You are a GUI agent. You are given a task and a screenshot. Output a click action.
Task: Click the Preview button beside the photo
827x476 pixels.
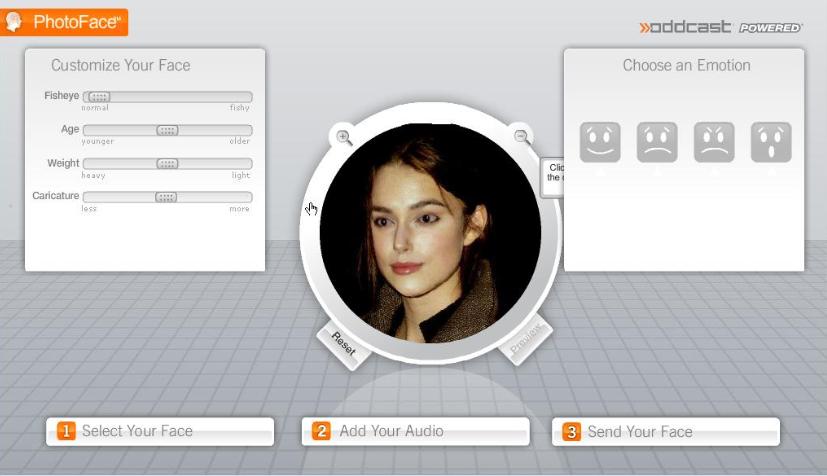click(525, 339)
